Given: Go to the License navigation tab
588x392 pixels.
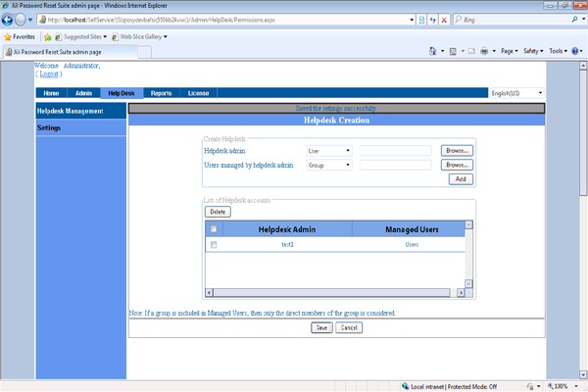Looking at the screenshot, I should (x=198, y=93).
